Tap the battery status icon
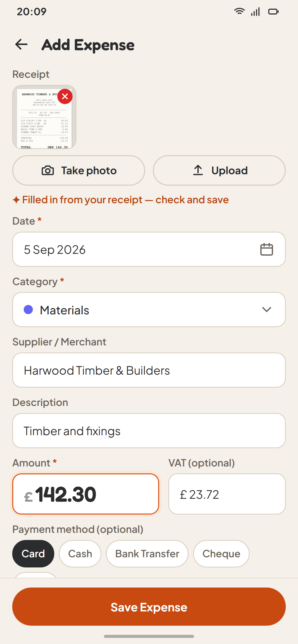 [x=273, y=12]
